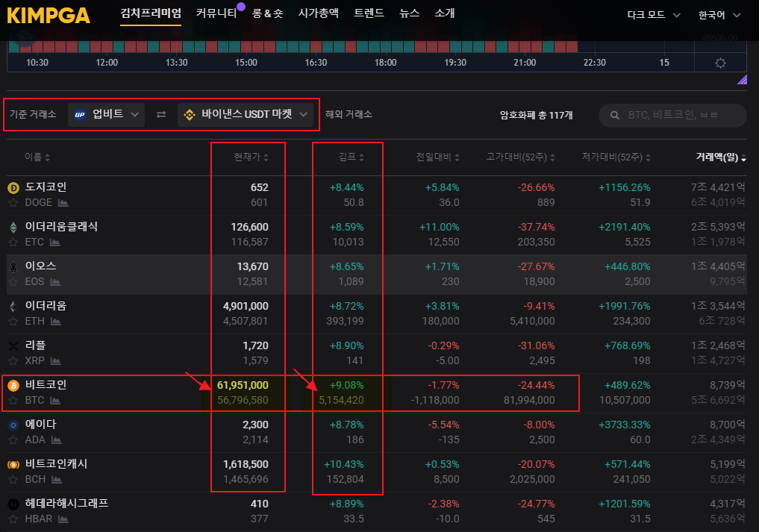This screenshot has width=759, height=532.
Task: Open the 다크 모드 theme dropdown
Action: (654, 15)
